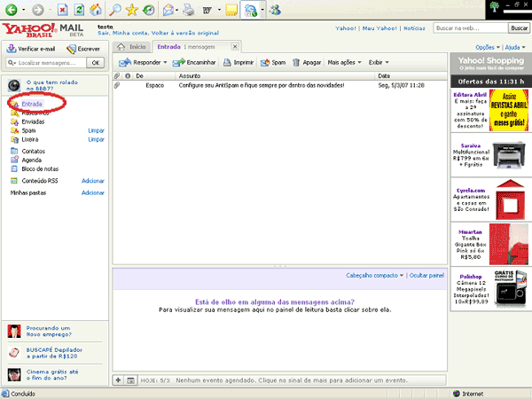
Task: Open the Enviadas sent folder
Action: (32, 122)
